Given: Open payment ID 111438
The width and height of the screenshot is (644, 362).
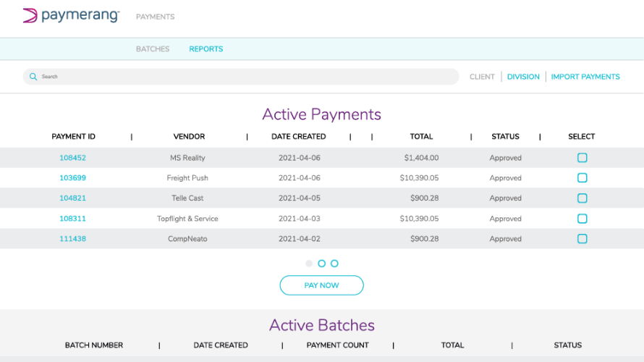Looking at the screenshot, I should 72,239.
